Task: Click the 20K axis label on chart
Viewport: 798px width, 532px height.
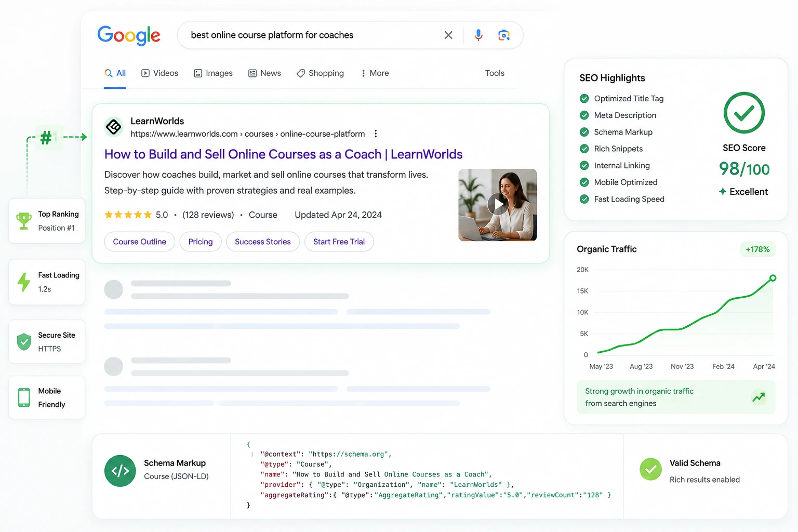Action: (582, 270)
